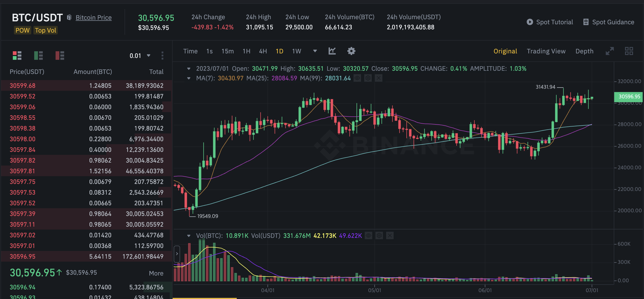This screenshot has width=644, height=299.
Task: Remove the volume indicator
Action: [x=390, y=236]
